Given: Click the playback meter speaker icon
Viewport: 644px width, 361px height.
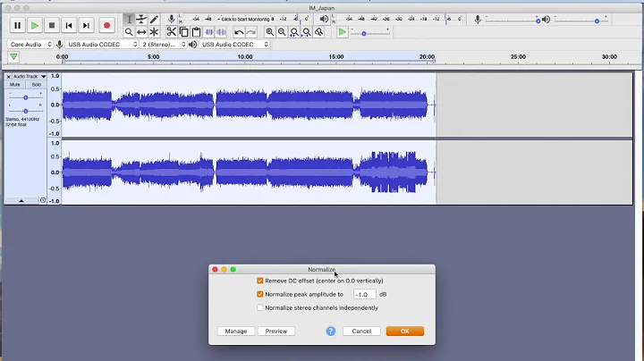Looking at the screenshot, I should click(x=324, y=19).
